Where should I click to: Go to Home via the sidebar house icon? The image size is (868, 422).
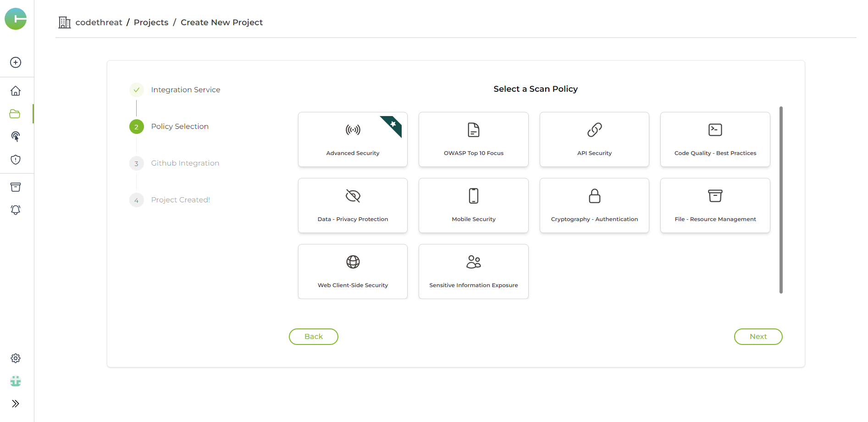(16, 91)
